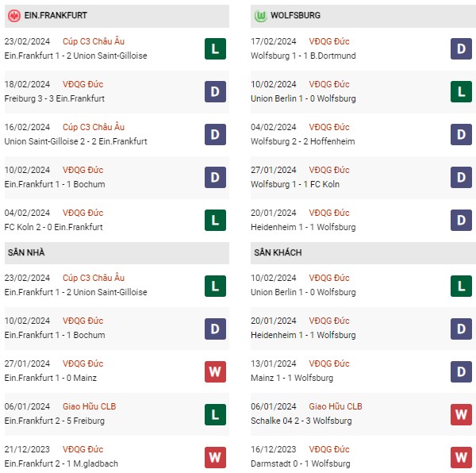Click the L badge for Union Berlin 1-0 Wolfsburg on 10/02/2024 in the top list
The width and height of the screenshot is (476, 473).
click(x=461, y=91)
